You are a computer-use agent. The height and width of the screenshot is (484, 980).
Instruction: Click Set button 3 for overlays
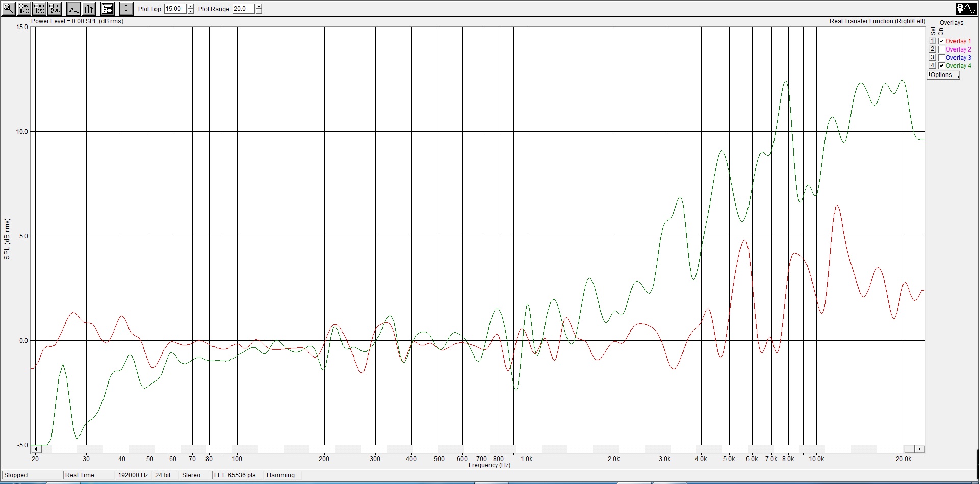(x=933, y=57)
